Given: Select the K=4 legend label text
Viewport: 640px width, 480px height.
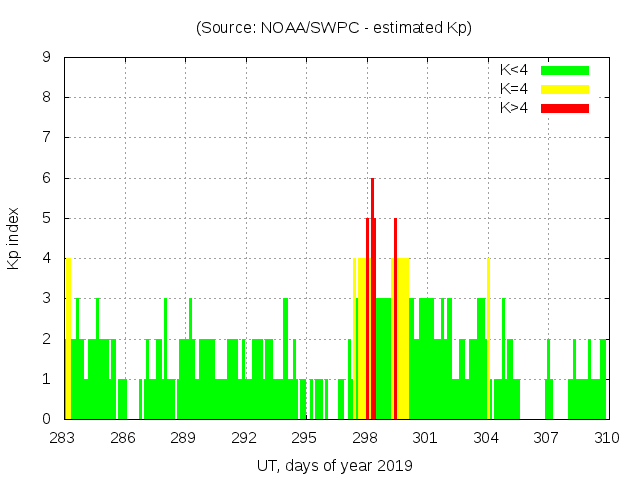Looking at the screenshot, I should click(516, 89).
